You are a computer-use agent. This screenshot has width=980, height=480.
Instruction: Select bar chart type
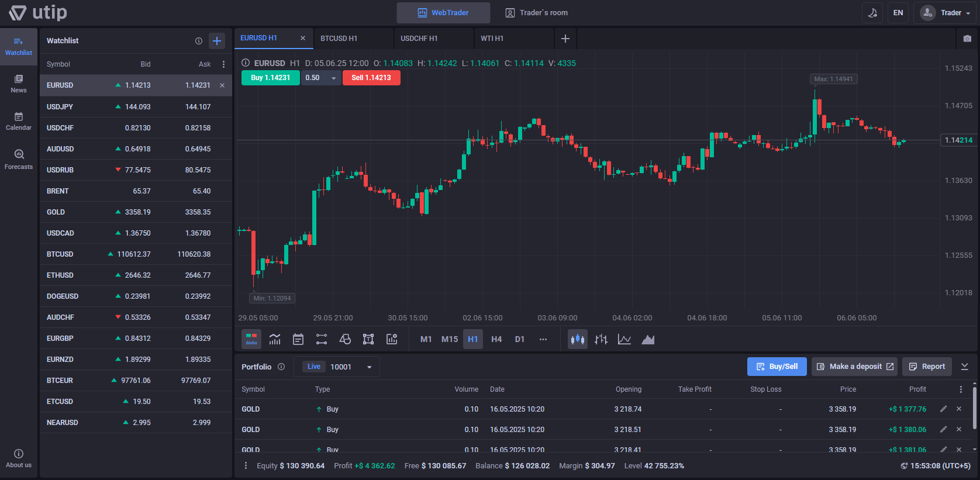[601, 339]
